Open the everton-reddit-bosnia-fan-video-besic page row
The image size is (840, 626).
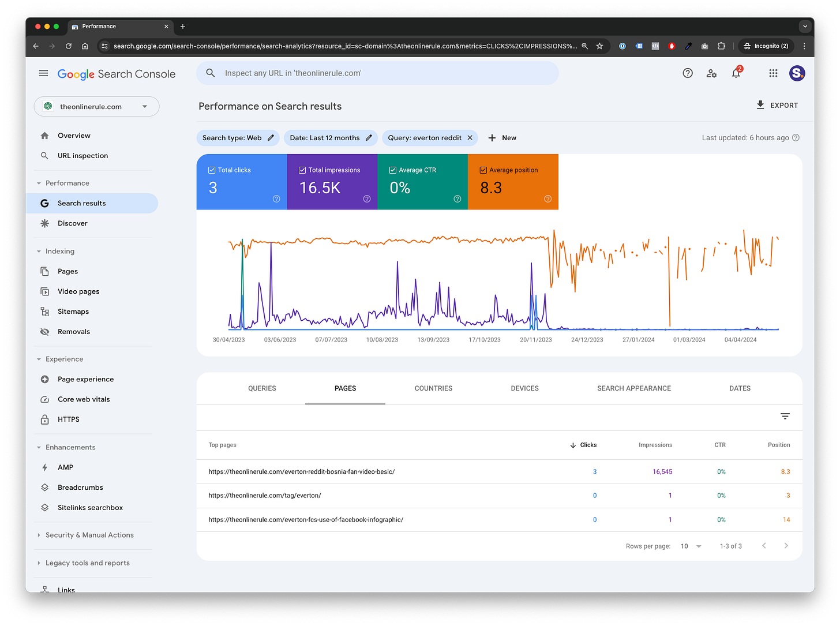coord(499,472)
